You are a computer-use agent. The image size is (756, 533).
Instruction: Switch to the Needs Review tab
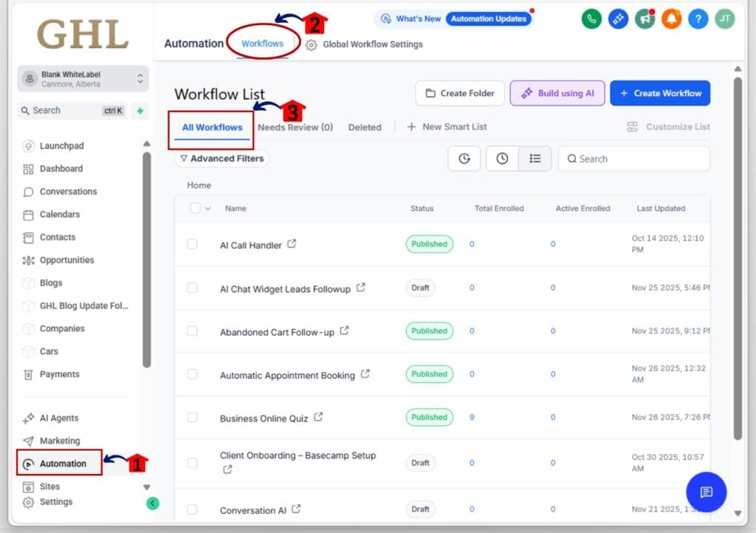(295, 127)
